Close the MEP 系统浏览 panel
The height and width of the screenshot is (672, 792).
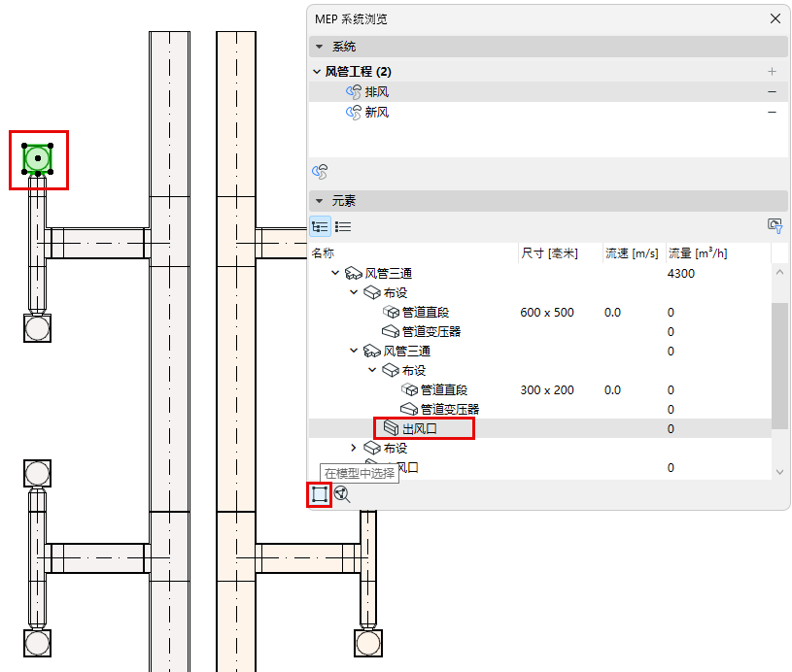(x=775, y=18)
